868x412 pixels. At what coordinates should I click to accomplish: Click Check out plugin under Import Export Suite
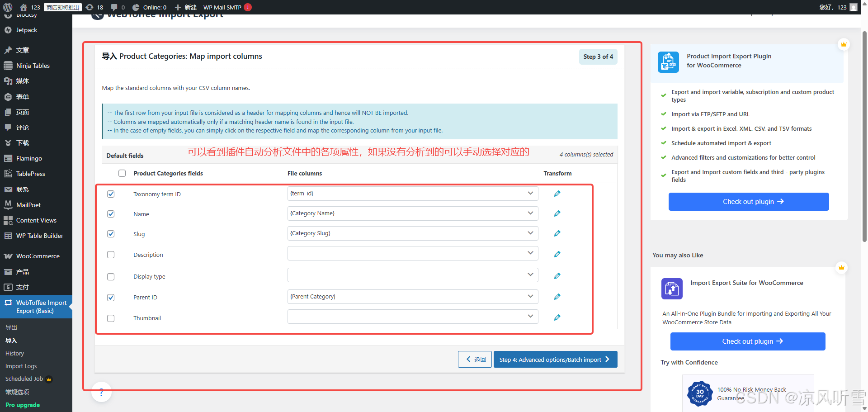748,341
